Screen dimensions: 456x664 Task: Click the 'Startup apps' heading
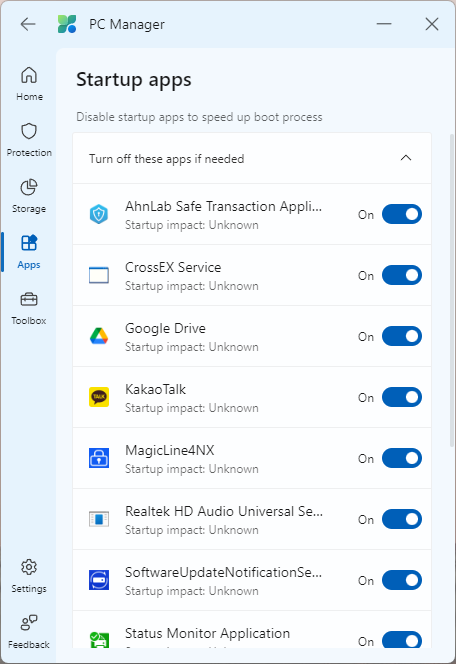pos(134,80)
